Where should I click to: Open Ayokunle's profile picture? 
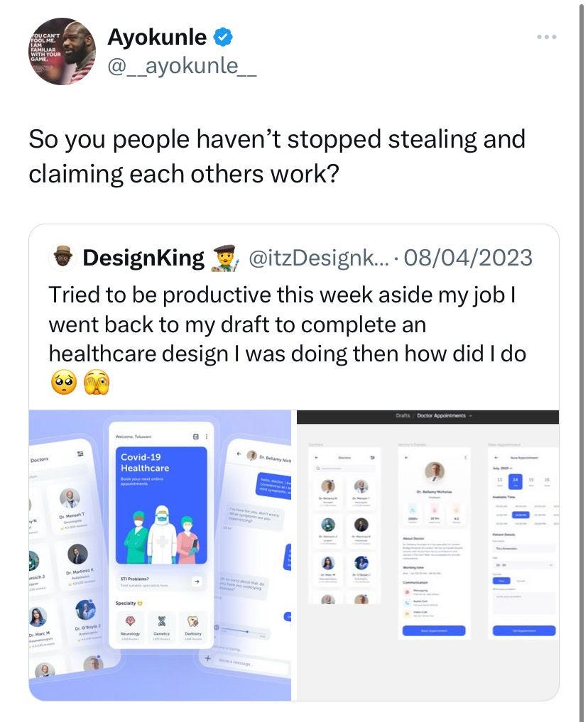click(x=62, y=51)
